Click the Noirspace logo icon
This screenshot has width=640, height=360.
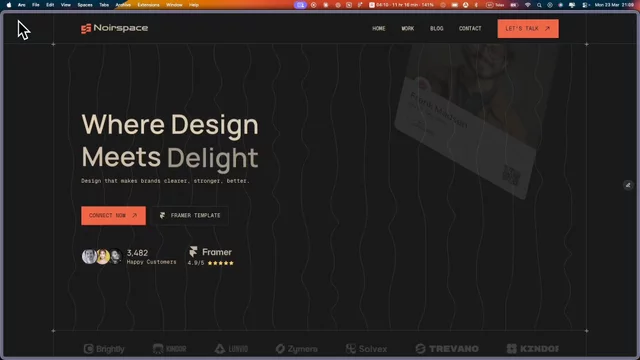86,29
